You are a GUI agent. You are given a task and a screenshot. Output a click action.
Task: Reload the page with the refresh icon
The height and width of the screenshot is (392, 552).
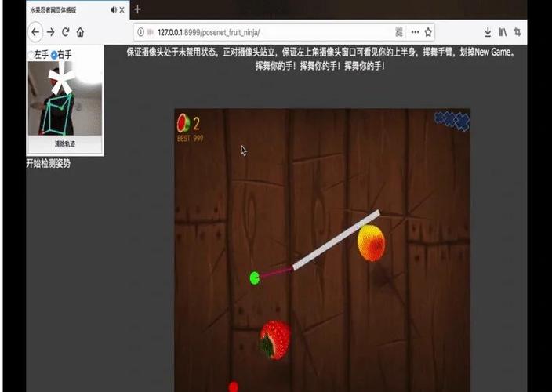click(x=66, y=32)
